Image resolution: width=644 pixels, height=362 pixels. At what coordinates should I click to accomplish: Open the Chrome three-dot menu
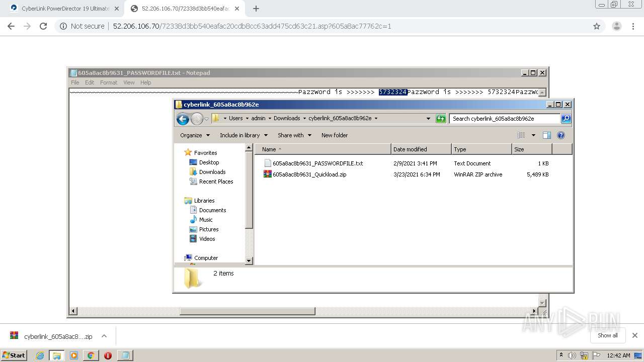(x=633, y=26)
